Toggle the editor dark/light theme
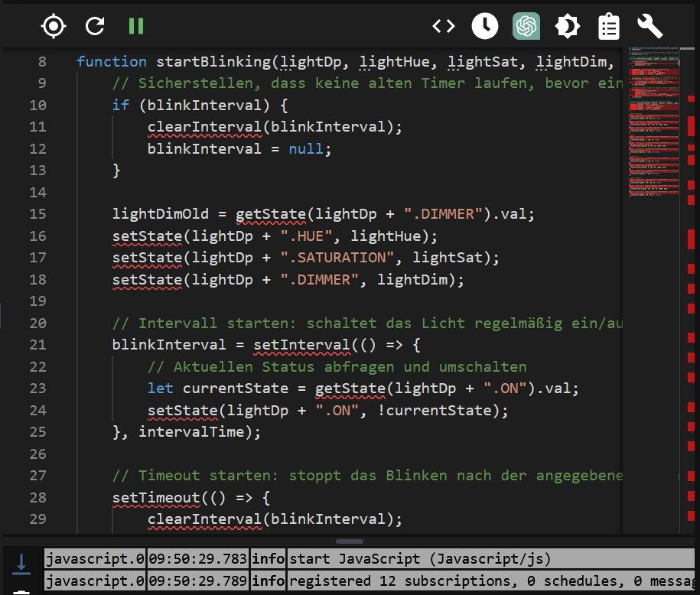Image resolution: width=700 pixels, height=595 pixels. click(568, 26)
